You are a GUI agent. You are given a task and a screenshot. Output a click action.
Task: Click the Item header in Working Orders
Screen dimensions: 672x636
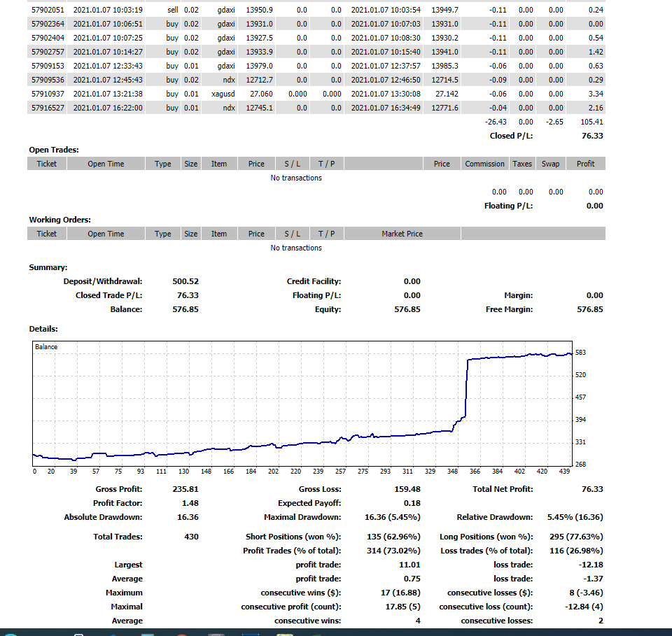(219, 234)
